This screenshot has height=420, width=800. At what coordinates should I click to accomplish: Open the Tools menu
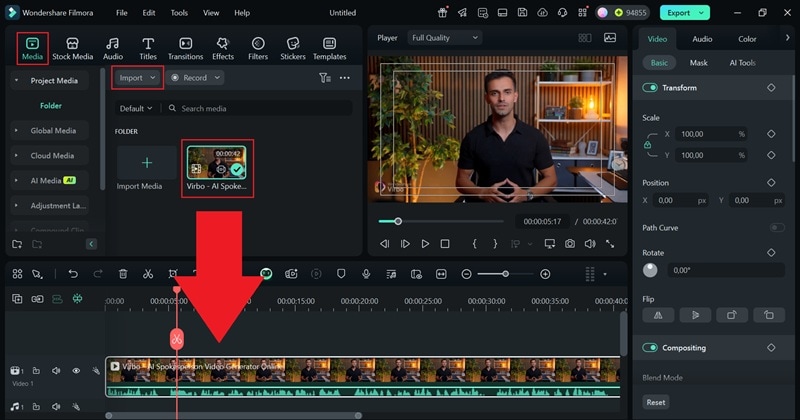point(179,13)
